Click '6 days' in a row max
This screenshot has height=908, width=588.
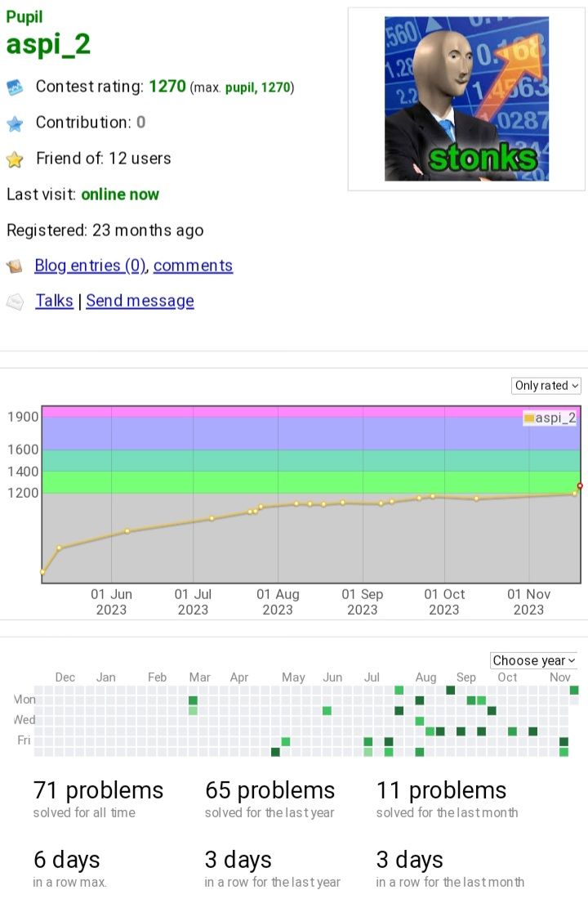(66, 860)
